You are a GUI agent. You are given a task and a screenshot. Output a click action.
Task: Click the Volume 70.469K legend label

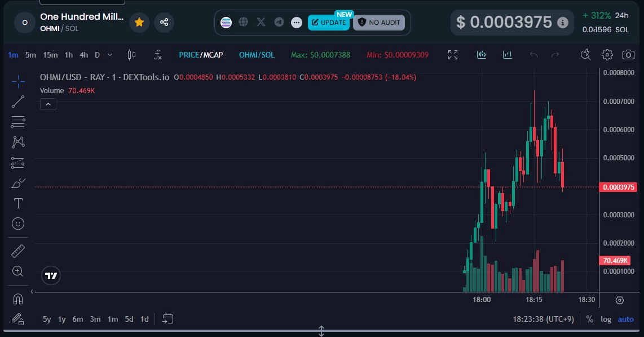point(67,90)
